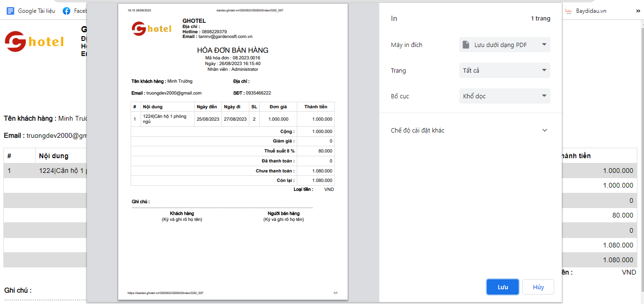
Task: Click the 'Giảm giá :' row label in preview
Action: [x=284, y=141]
